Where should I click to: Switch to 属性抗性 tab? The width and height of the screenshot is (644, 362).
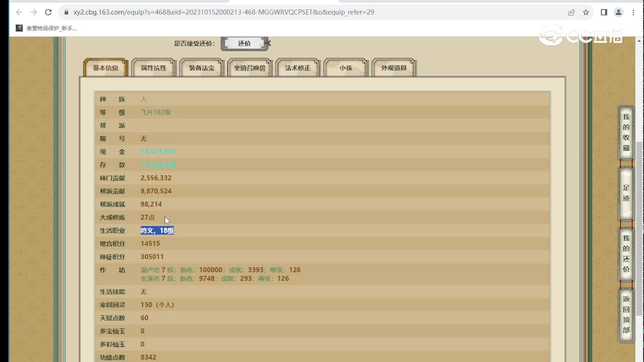click(153, 68)
